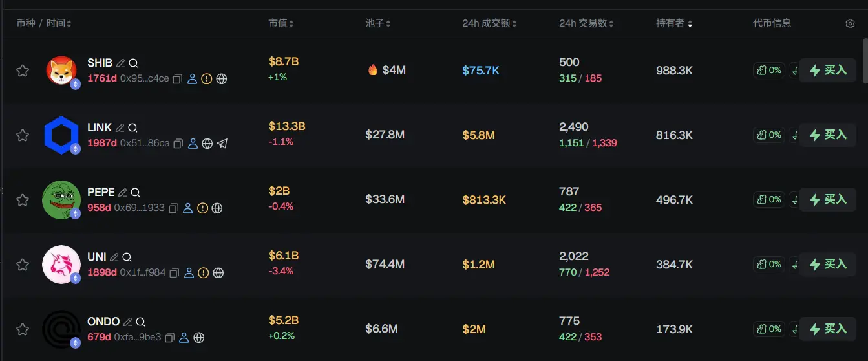The image size is (868, 361).
Task: Sort by 24h 交易数 column header
Action: 586,23
